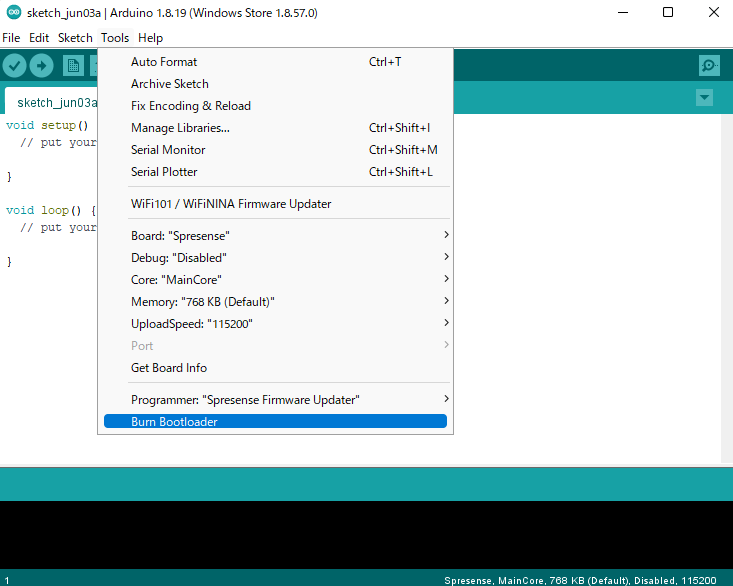The width and height of the screenshot is (733, 586).
Task: Close the Arduino IDE window
Action: (x=713, y=13)
